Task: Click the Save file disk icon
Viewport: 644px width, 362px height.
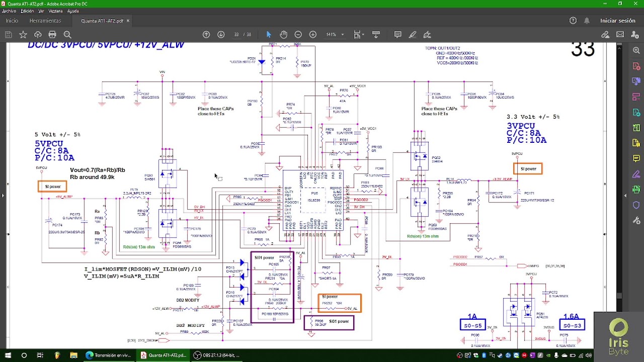Action: (x=8, y=35)
